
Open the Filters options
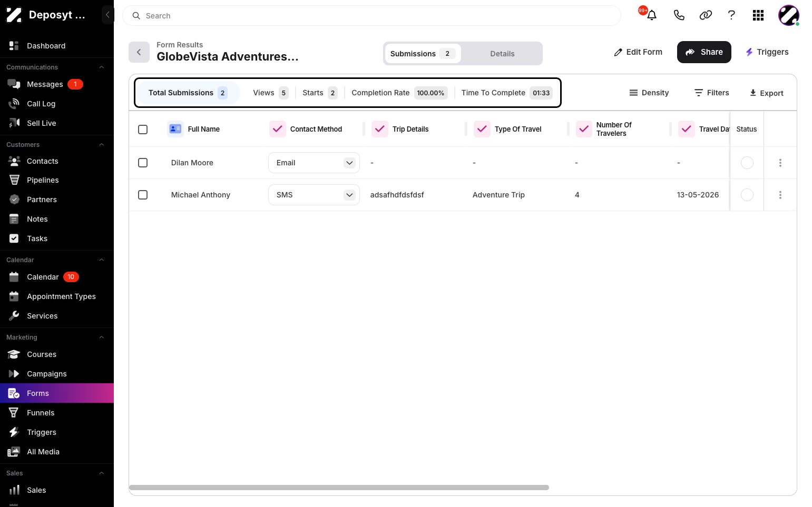click(x=712, y=93)
